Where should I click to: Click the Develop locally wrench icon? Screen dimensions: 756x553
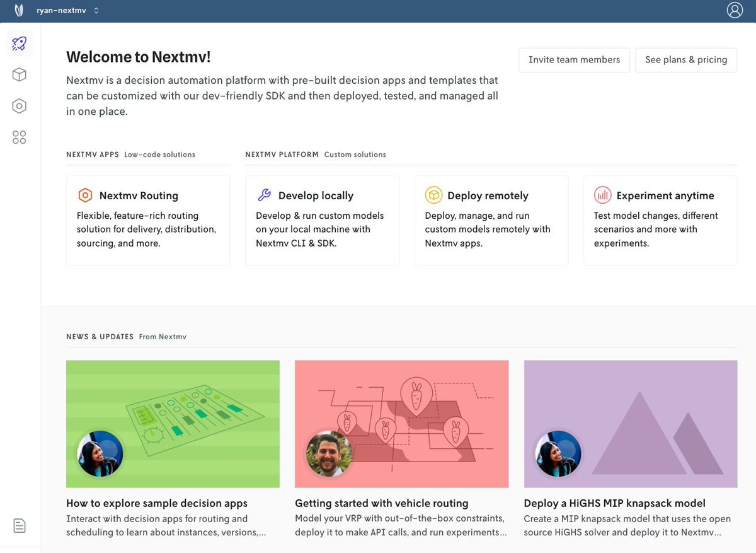click(x=265, y=195)
